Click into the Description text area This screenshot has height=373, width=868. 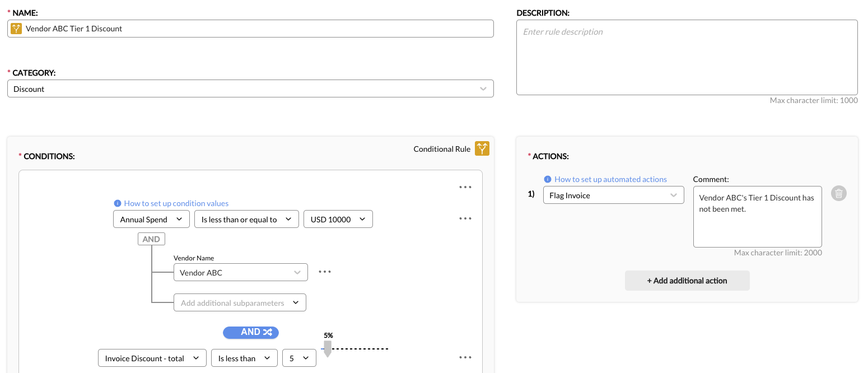(x=687, y=57)
